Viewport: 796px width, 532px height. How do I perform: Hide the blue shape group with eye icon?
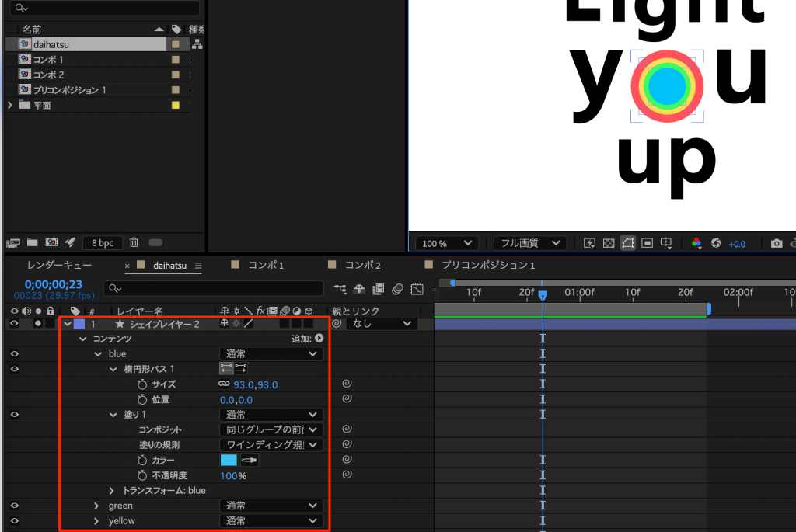(14, 354)
